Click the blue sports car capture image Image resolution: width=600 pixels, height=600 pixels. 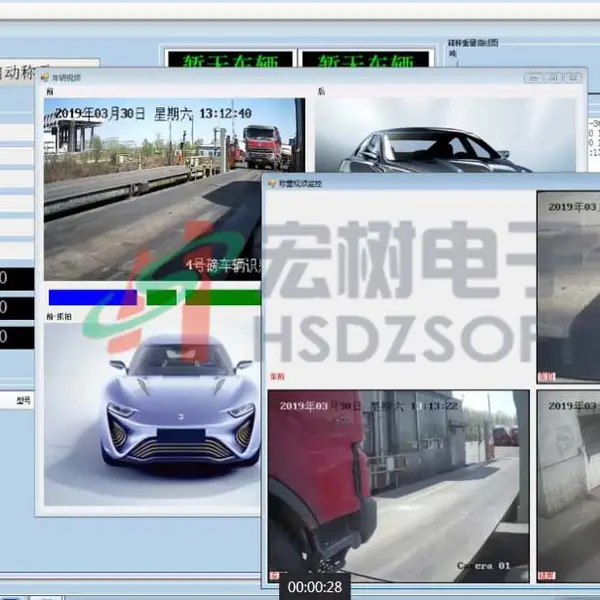(x=152, y=414)
